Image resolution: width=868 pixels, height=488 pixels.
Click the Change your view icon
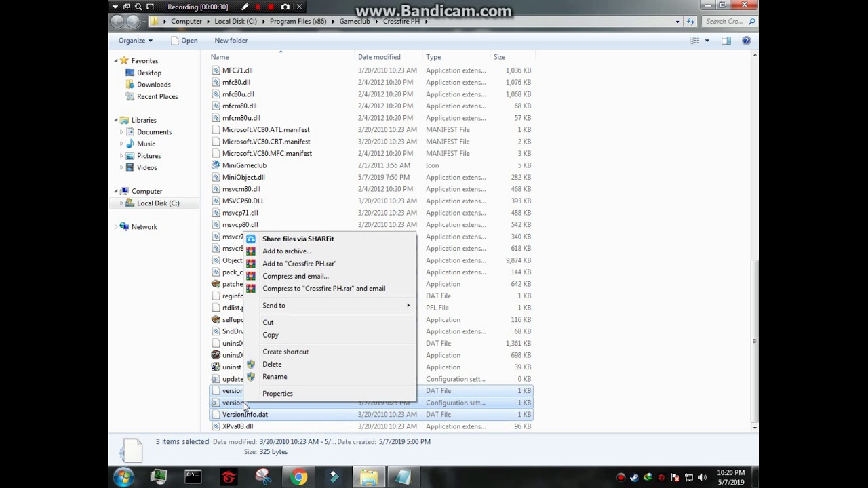point(695,41)
